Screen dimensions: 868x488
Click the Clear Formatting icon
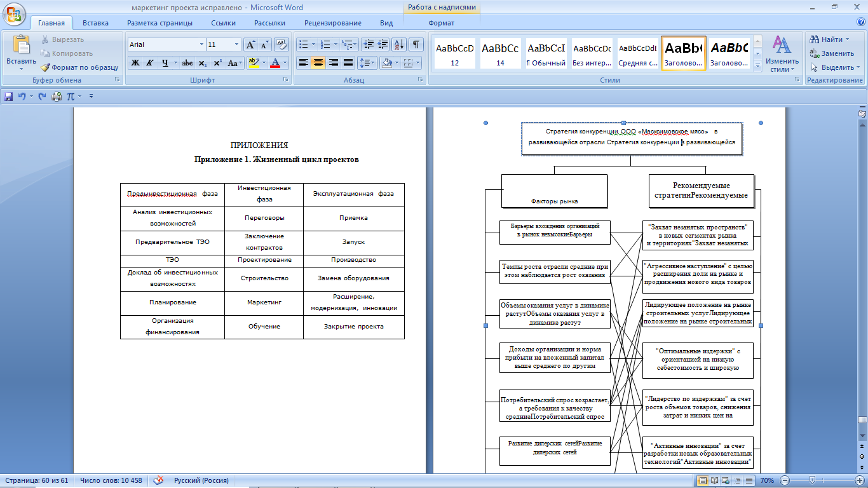tap(282, 44)
